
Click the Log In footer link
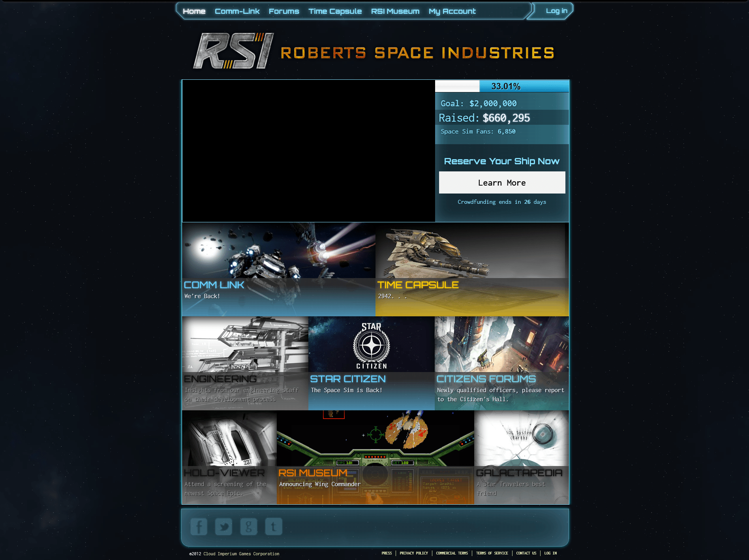(550, 553)
